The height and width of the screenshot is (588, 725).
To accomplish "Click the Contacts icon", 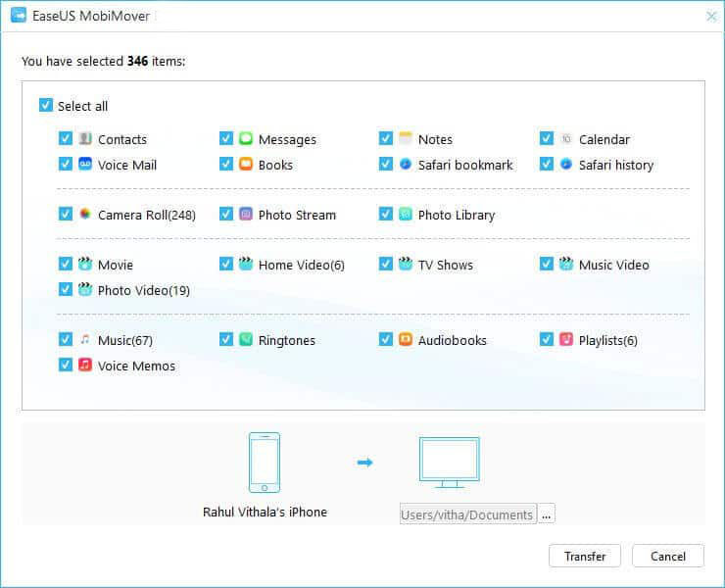I will pyautogui.click(x=85, y=138).
